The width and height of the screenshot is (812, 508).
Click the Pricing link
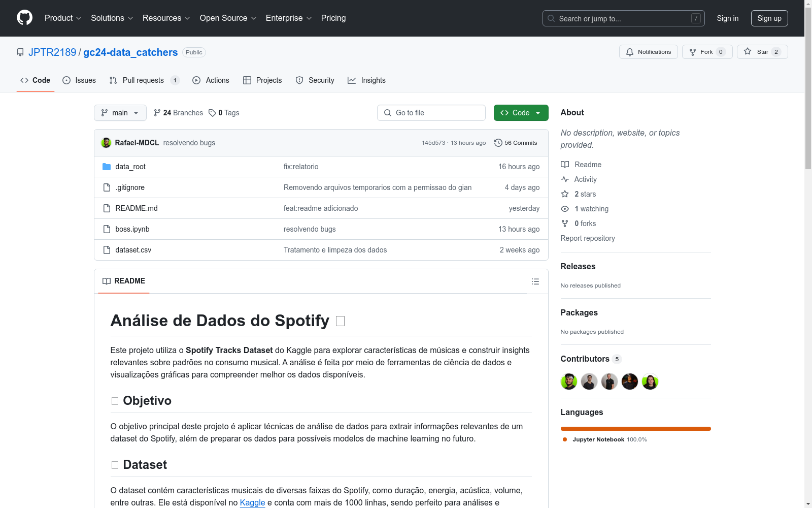(333, 18)
